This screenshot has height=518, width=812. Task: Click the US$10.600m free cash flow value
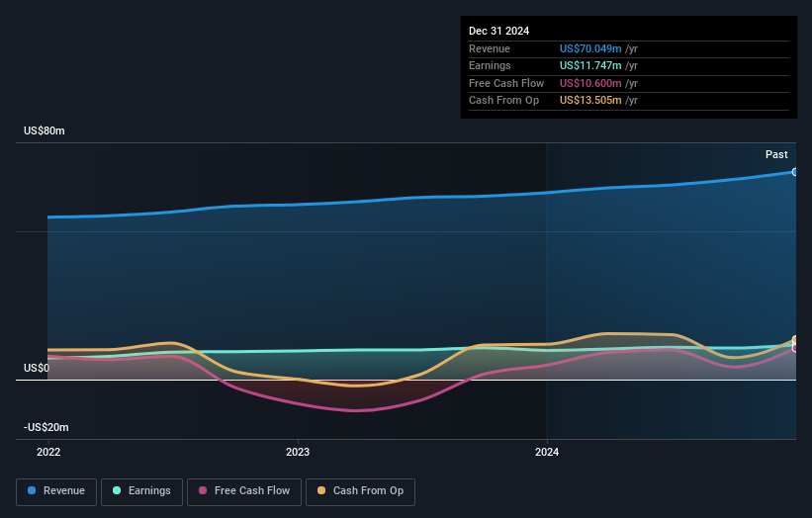(x=590, y=83)
